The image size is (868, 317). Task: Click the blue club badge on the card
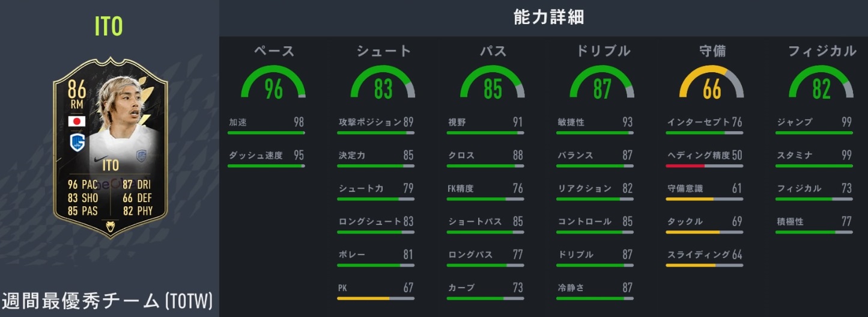77,143
